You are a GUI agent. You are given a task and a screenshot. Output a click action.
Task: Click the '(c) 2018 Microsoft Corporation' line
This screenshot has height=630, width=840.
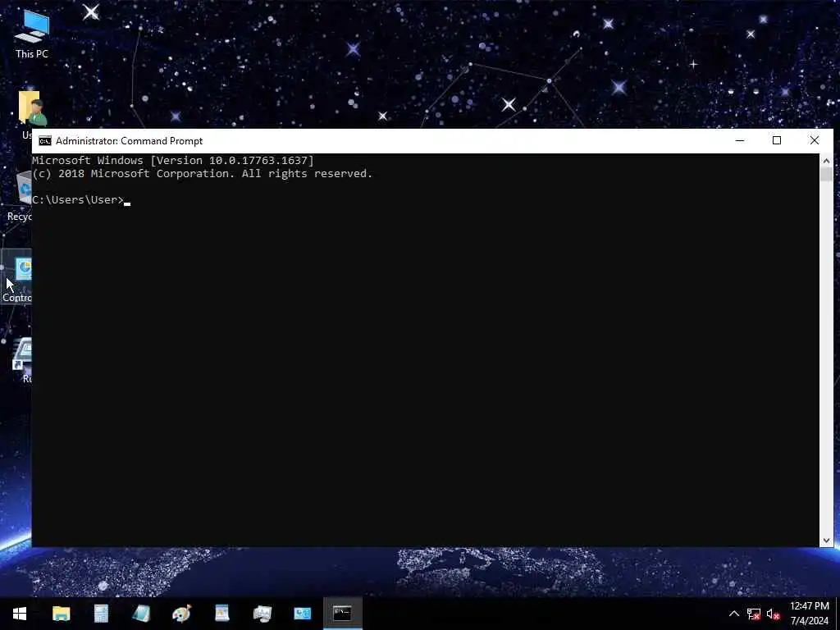click(202, 174)
